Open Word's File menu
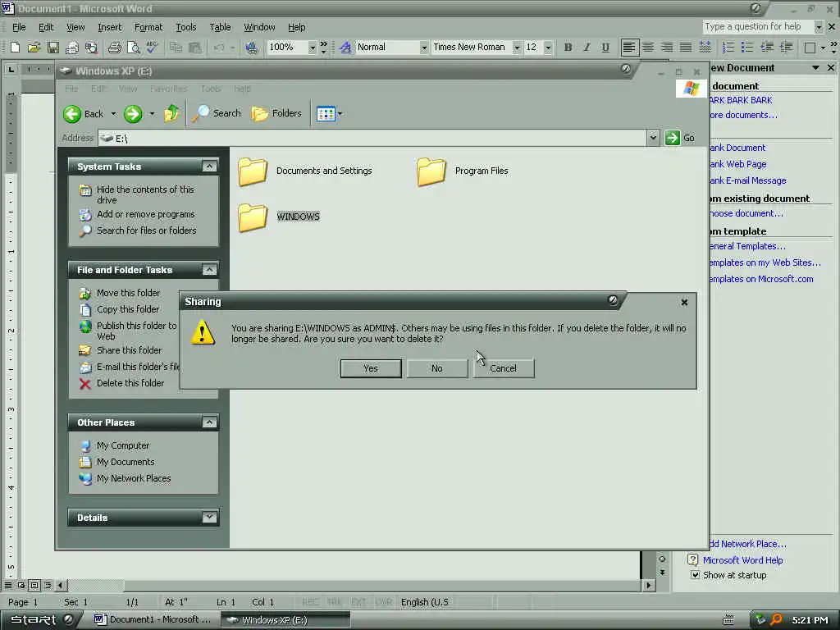This screenshot has width=840, height=630. (19, 27)
